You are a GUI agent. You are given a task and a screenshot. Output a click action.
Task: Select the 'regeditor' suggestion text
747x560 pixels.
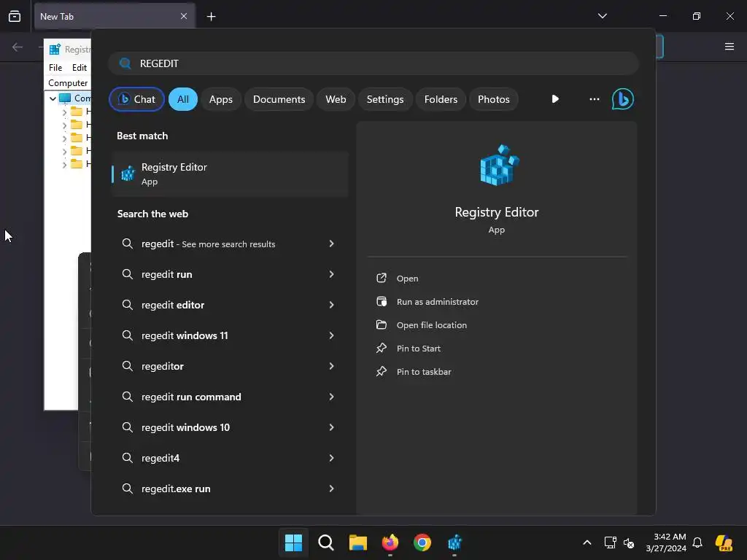(x=163, y=366)
